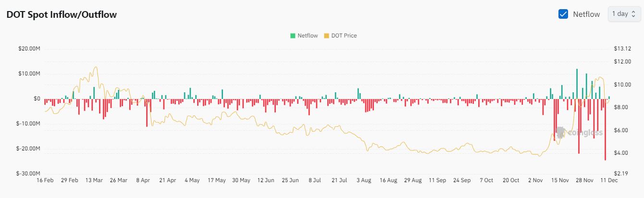Click the green Netflow legend swatch
Screen dimensions: 644x198
pyautogui.click(x=292, y=36)
